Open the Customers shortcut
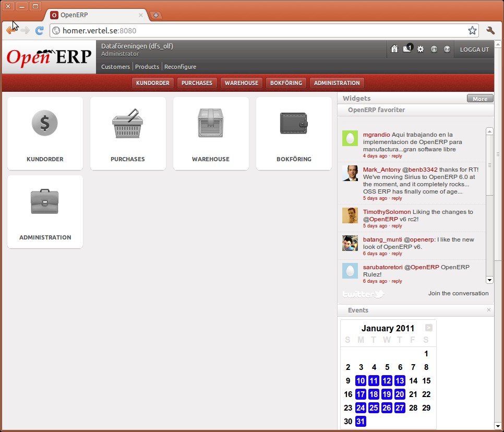This screenshot has width=504, height=432. pos(115,67)
